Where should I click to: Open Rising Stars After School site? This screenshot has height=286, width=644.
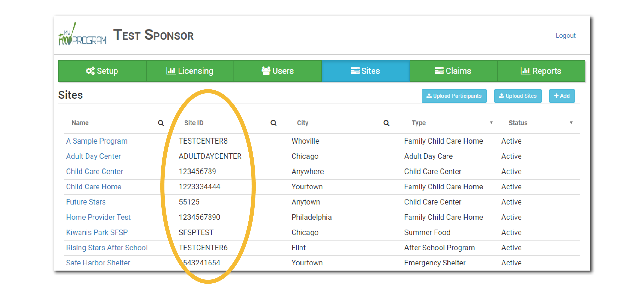(x=107, y=248)
